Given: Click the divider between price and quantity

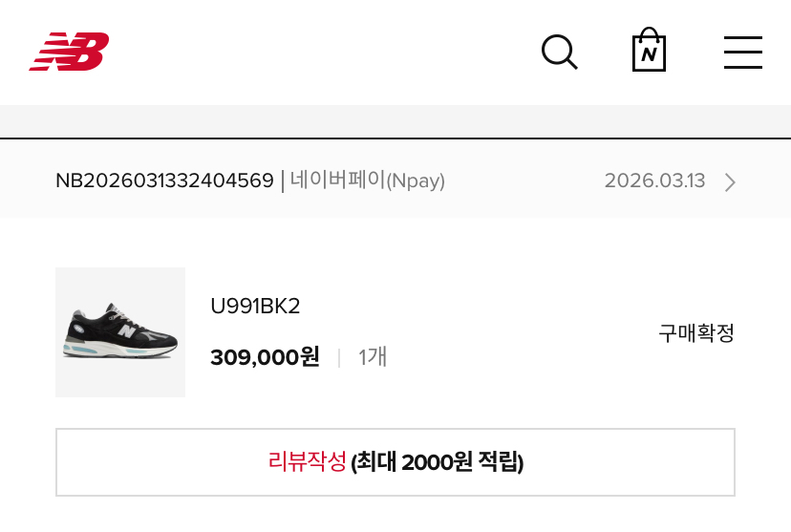Looking at the screenshot, I should pos(338,358).
